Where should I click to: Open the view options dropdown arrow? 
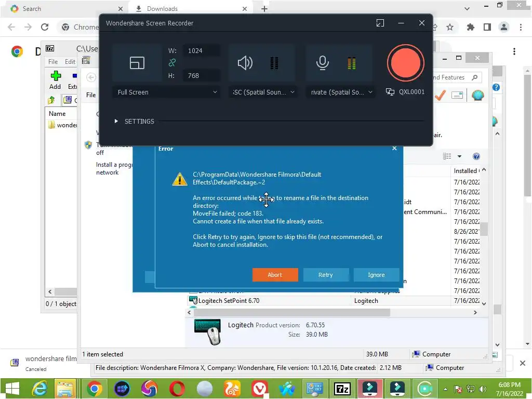tap(459, 156)
